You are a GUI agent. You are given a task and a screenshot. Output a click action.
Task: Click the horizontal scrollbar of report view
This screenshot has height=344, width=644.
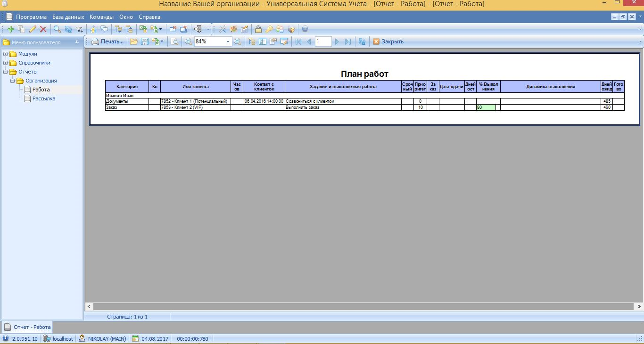click(x=364, y=306)
